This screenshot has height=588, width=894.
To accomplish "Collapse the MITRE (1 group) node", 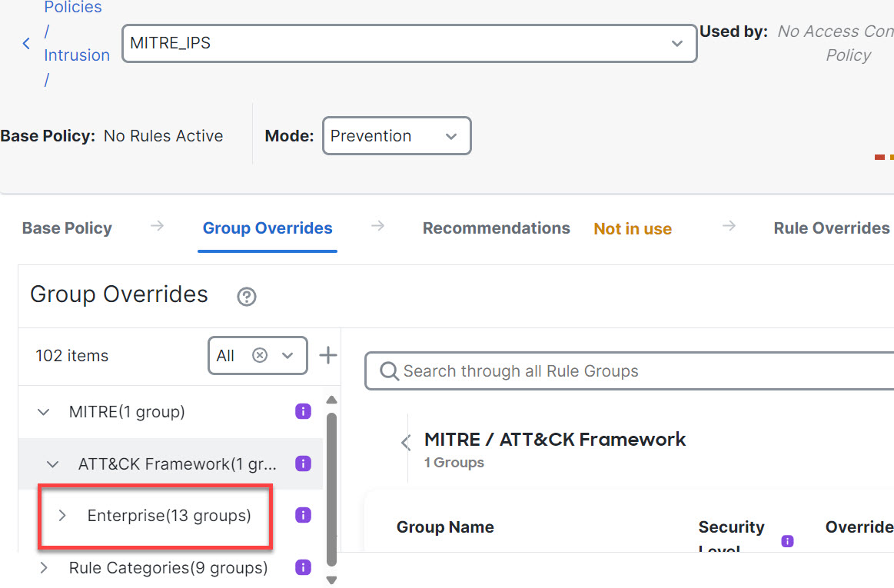I will click(44, 412).
